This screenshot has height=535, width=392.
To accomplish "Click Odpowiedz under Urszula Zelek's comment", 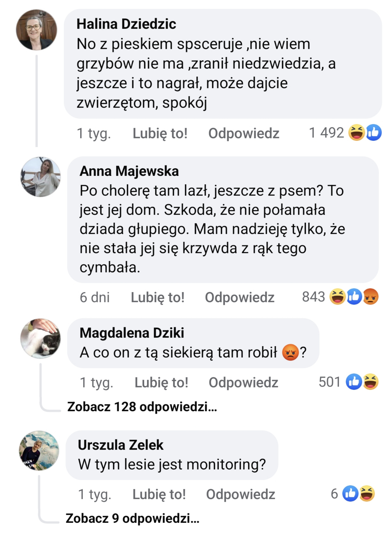I will click(241, 494).
